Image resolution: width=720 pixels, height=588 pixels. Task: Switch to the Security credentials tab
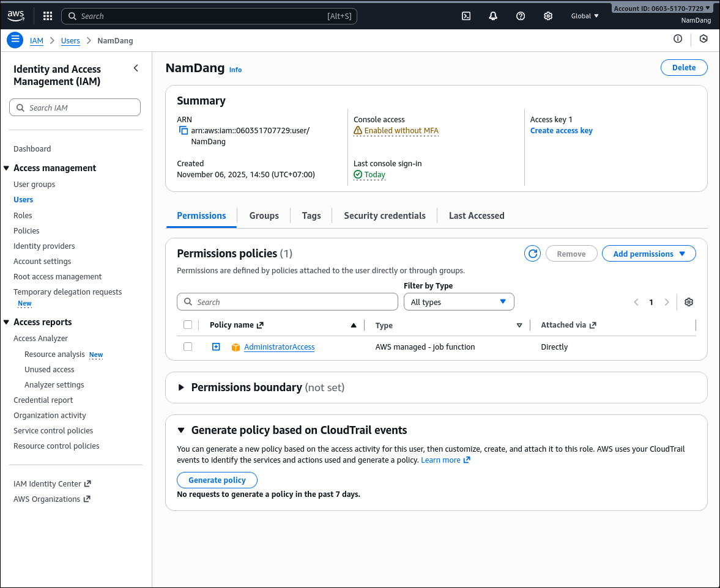384,216
